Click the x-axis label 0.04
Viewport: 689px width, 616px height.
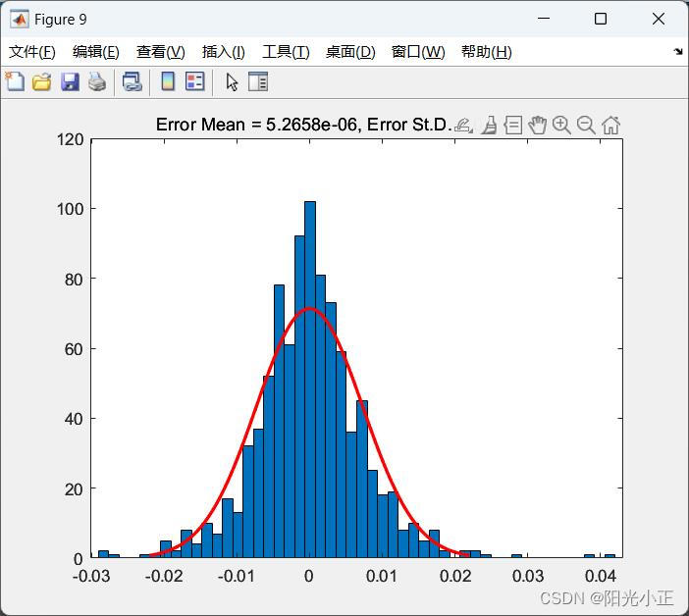pyautogui.click(x=601, y=576)
